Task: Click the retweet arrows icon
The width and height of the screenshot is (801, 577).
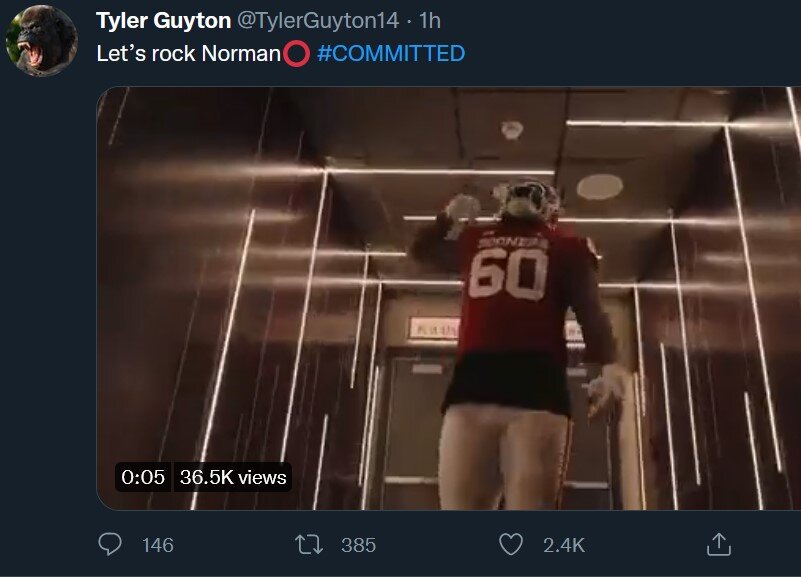Action: pyautogui.click(x=309, y=544)
